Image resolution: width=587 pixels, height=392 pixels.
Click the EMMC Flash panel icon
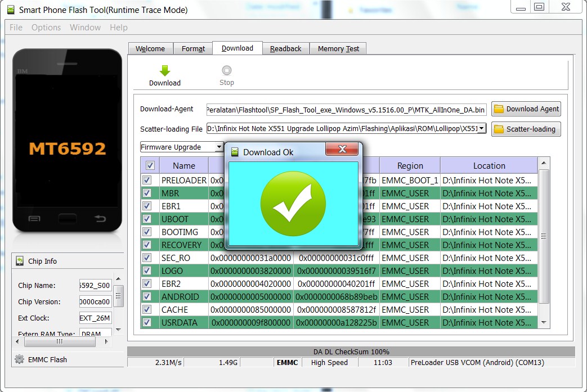point(20,359)
